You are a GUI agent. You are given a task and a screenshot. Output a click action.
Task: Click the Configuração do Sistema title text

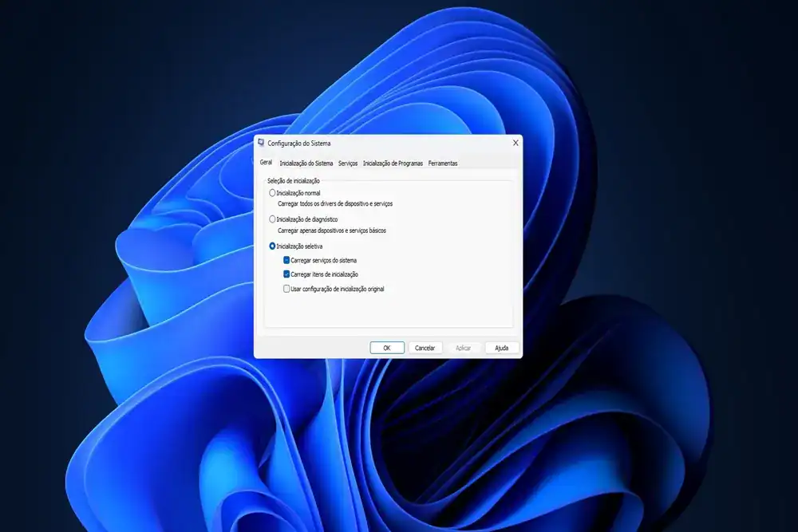pyautogui.click(x=298, y=144)
